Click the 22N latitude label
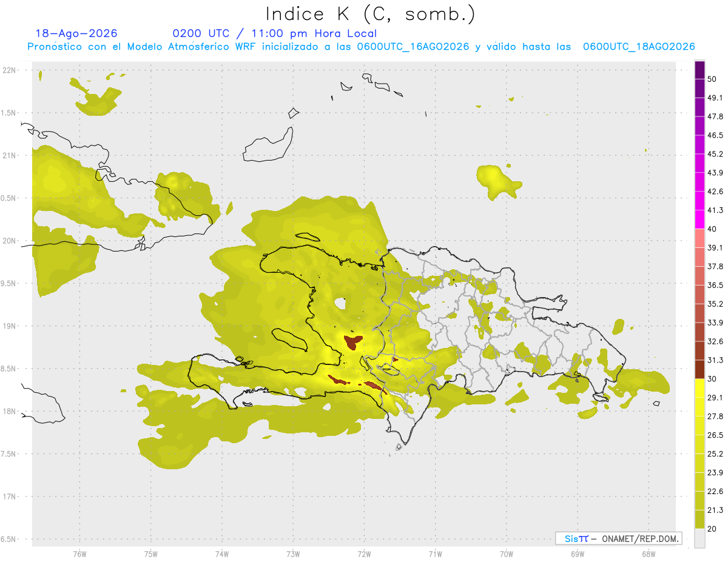This screenshot has width=728, height=562. (x=10, y=70)
